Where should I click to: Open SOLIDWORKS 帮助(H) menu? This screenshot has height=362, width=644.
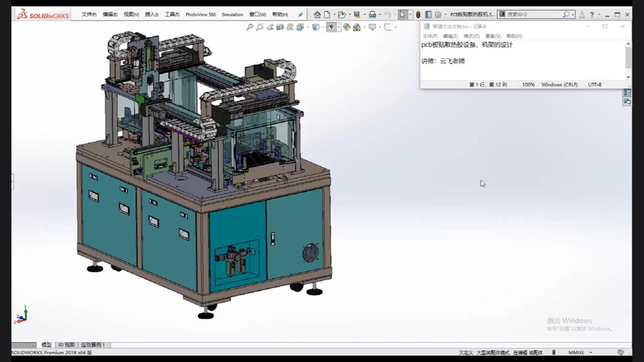(x=280, y=14)
